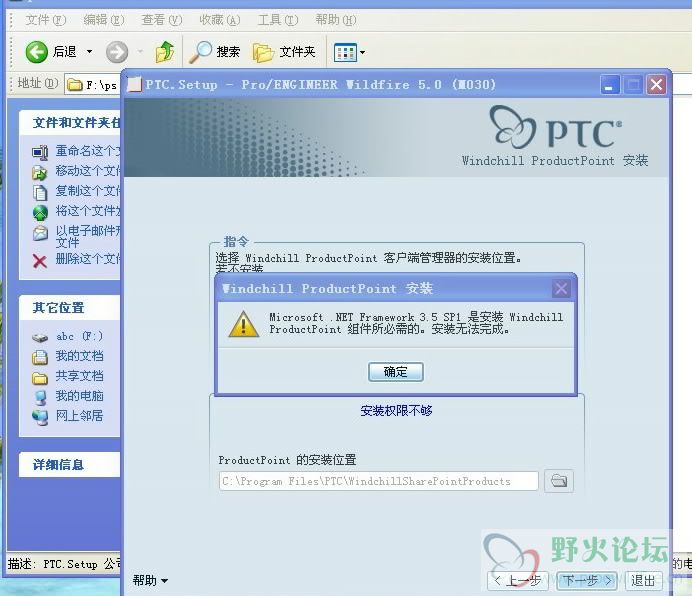Click the ProductPoint install path field
This screenshot has width=692, height=596.
pos(379,481)
